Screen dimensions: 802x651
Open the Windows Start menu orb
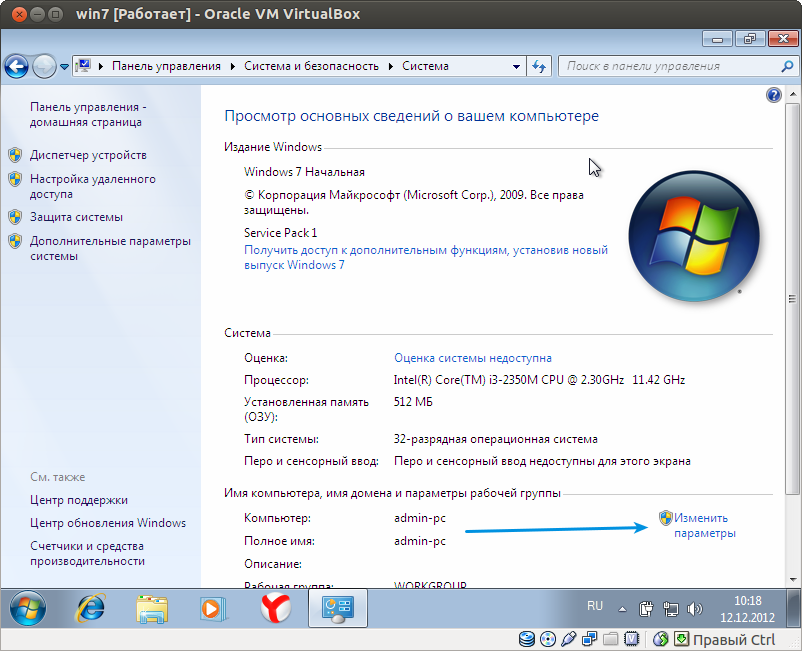[x=28, y=608]
